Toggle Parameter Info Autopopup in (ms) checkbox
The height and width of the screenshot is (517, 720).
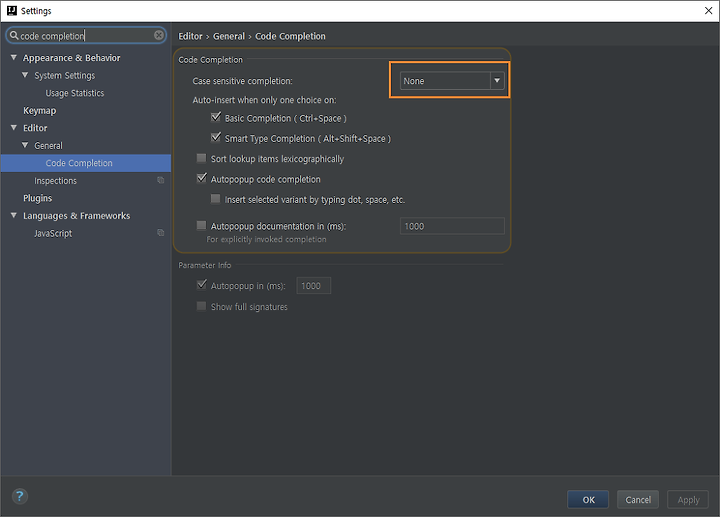tap(201, 285)
